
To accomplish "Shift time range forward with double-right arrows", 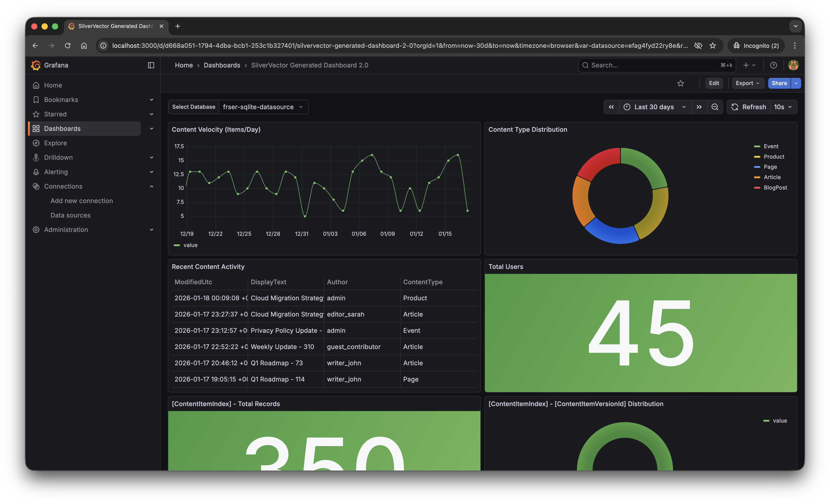I will [699, 107].
